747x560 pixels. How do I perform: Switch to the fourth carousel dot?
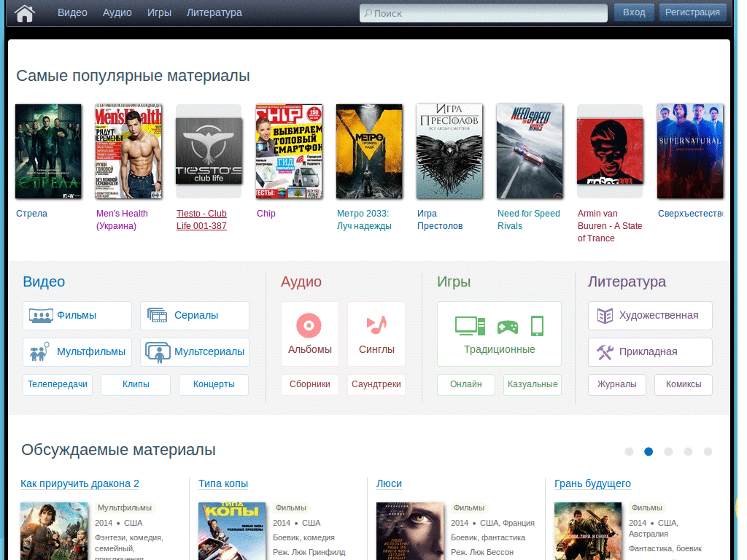(688, 451)
